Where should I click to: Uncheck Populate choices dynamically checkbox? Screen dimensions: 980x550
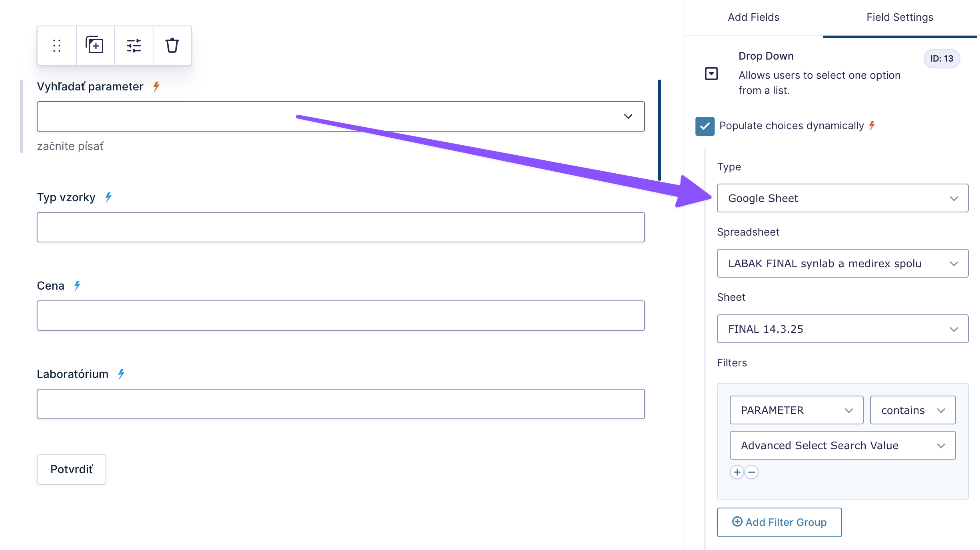pyautogui.click(x=705, y=126)
